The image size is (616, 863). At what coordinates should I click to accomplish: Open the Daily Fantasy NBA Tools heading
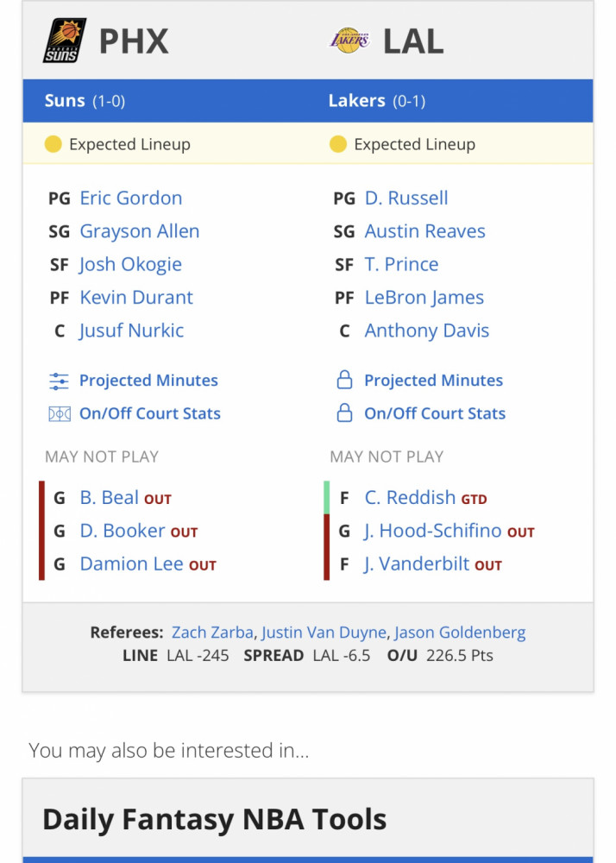click(x=215, y=820)
